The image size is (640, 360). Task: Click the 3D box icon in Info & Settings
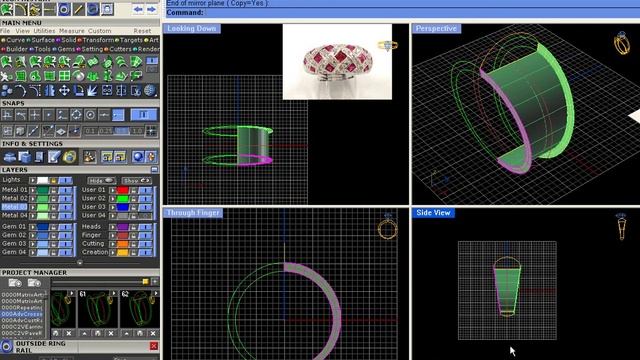(x=24, y=157)
